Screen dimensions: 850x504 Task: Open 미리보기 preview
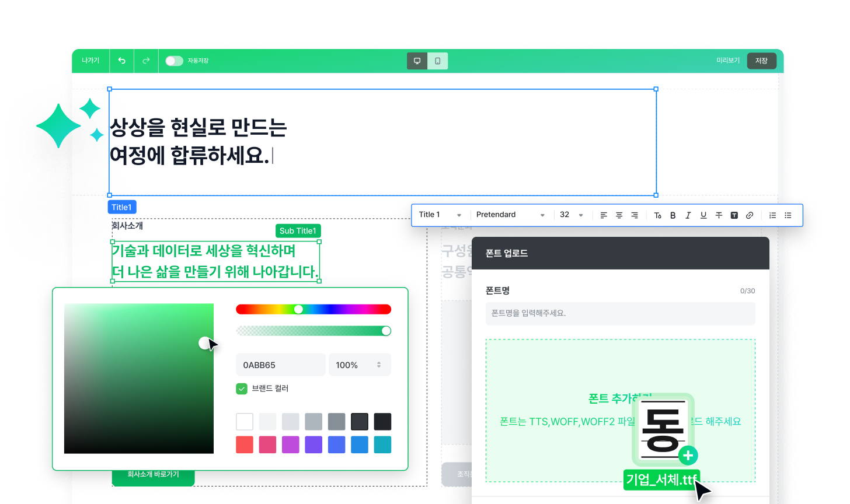(727, 61)
